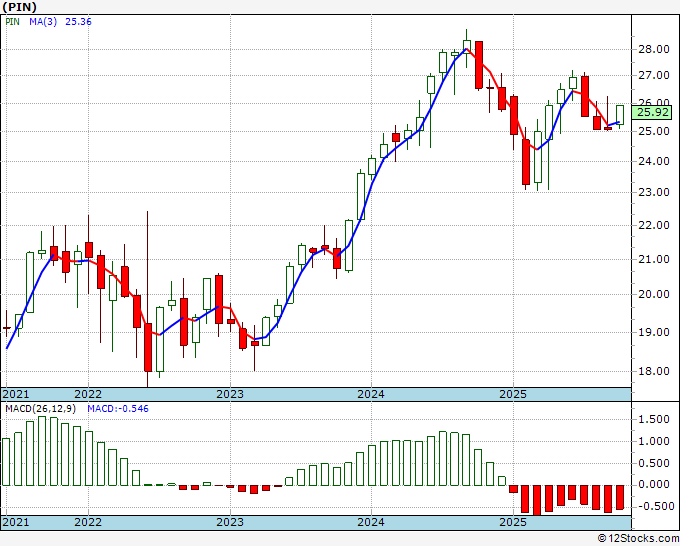Click the current price tag 25.92
The height and width of the screenshot is (546, 680).
pos(653,112)
